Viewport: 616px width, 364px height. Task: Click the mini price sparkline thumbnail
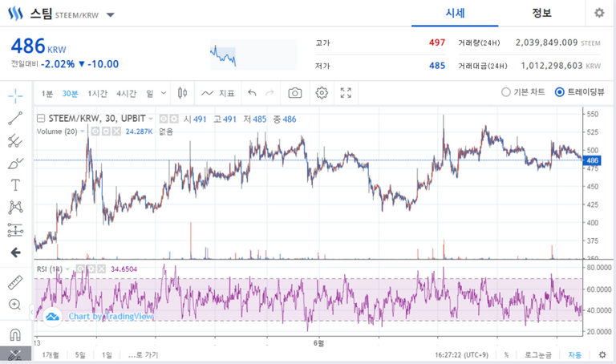(253, 55)
